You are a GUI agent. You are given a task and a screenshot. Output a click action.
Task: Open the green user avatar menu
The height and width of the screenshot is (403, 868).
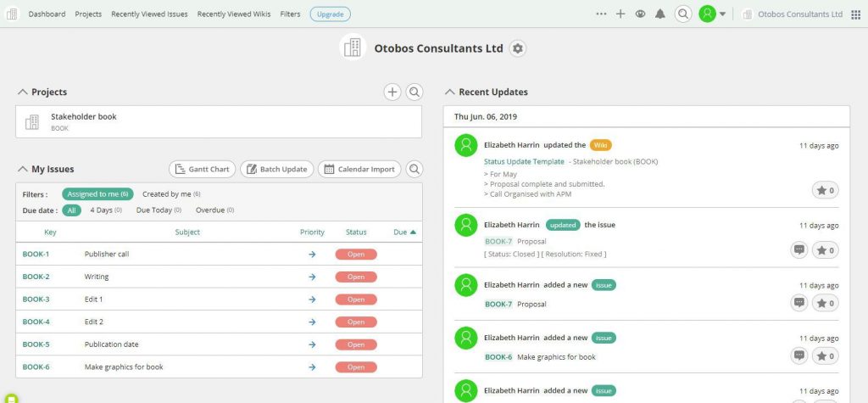pos(712,14)
